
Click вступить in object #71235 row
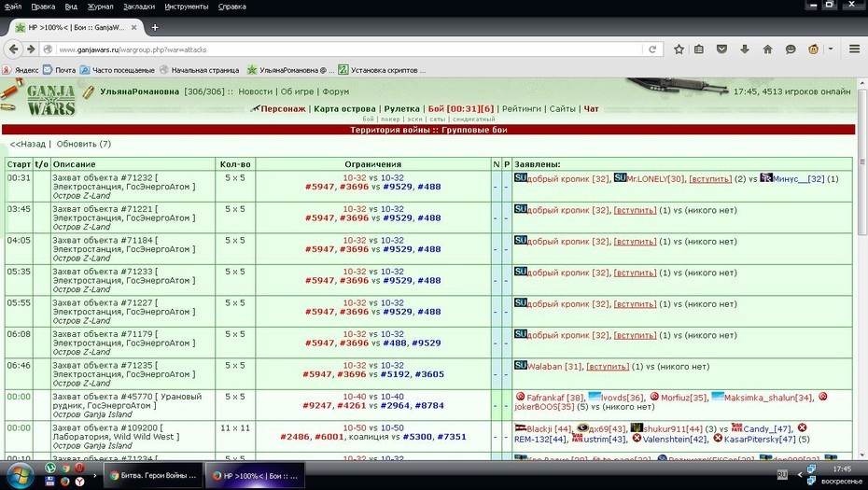tap(608, 367)
